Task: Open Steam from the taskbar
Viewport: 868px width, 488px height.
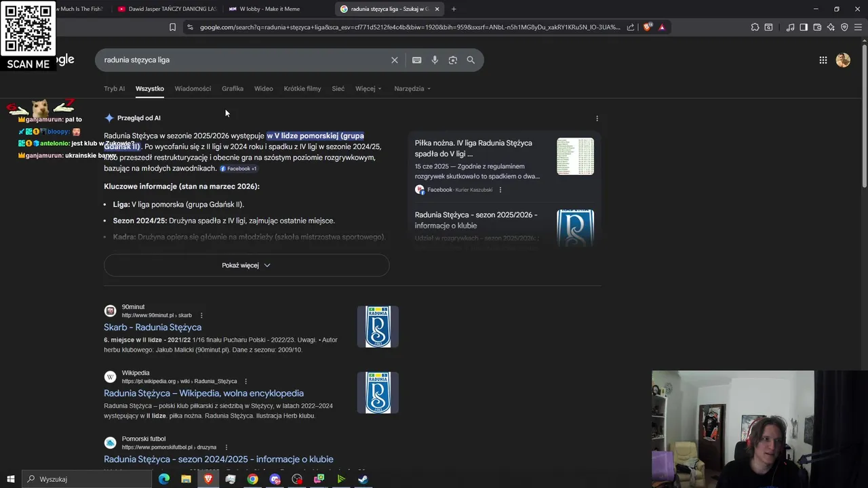Action: (x=363, y=479)
